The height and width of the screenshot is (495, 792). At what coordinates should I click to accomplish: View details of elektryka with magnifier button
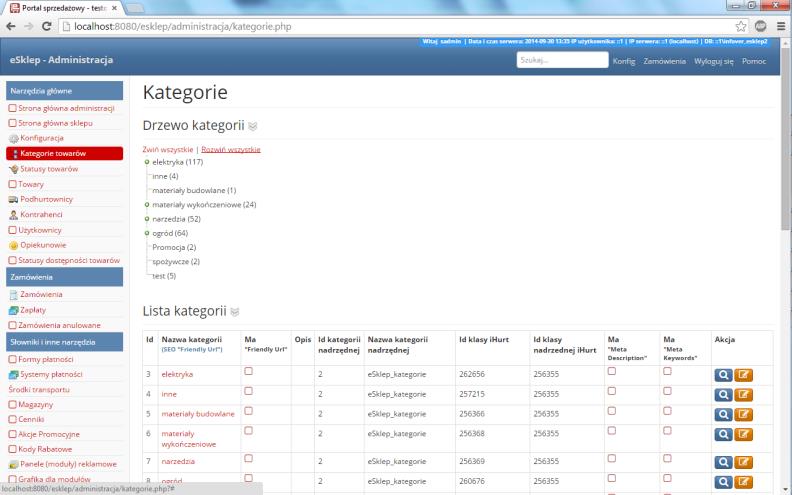(x=723, y=375)
